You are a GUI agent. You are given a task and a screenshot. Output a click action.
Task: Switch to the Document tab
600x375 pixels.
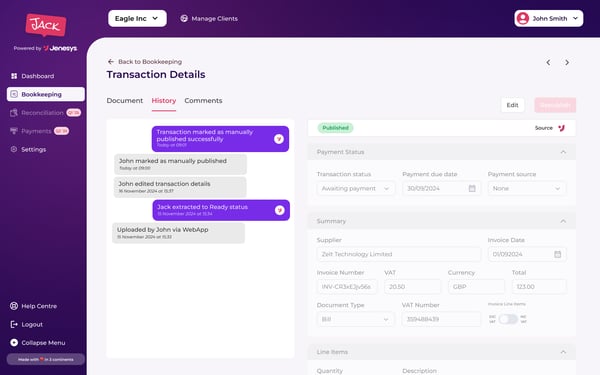pos(125,101)
